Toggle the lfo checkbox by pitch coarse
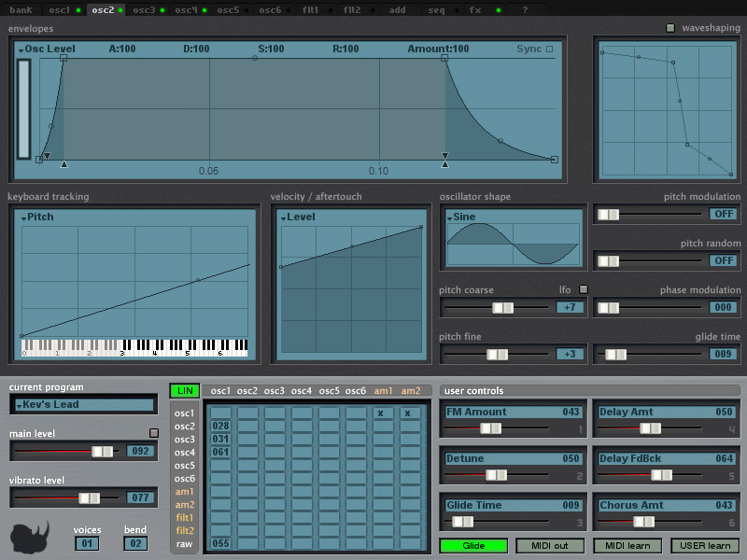747x560 pixels. pyautogui.click(x=583, y=289)
